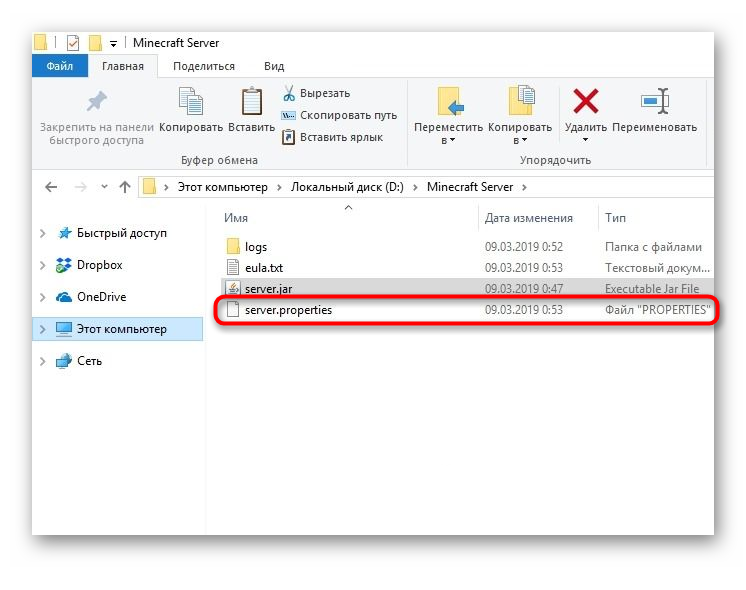Image resolution: width=746 pixels, height=590 pixels.
Task: Select the server.properties file name
Action: pyautogui.click(x=288, y=310)
